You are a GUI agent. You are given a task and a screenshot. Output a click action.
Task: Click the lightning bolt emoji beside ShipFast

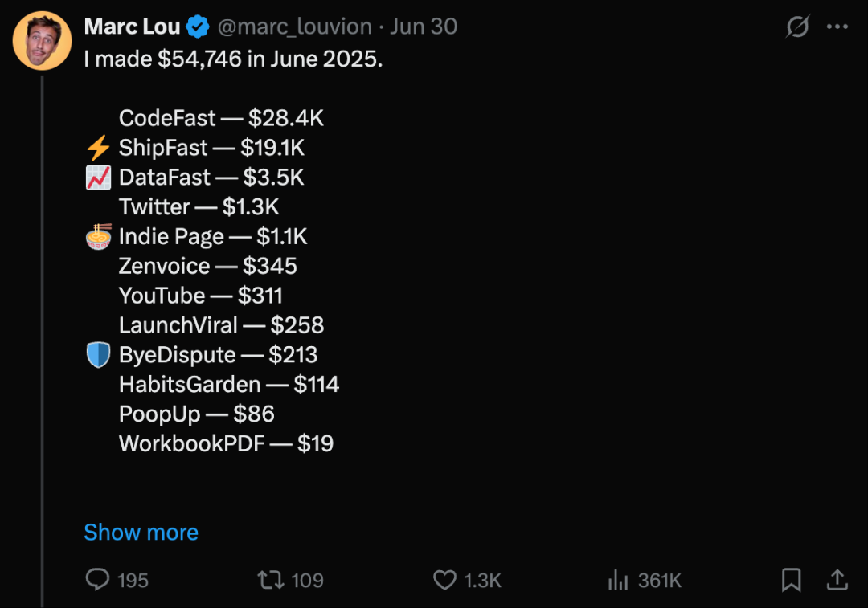(98, 148)
